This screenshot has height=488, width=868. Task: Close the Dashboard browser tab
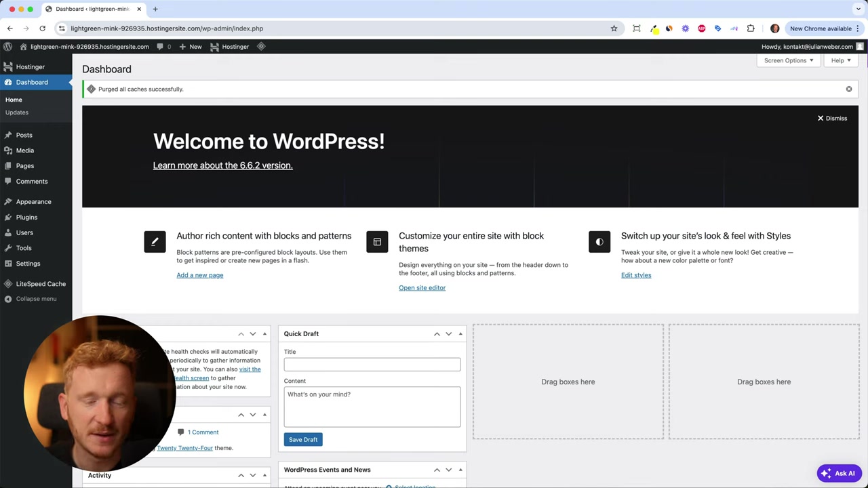tap(139, 9)
